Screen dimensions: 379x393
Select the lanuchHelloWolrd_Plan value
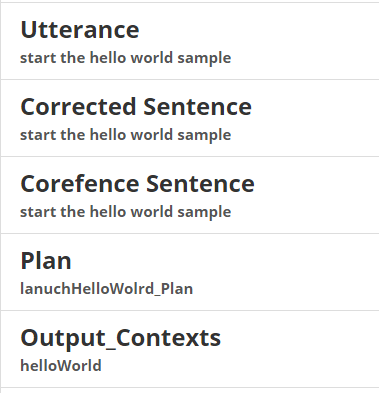(x=107, y=289)
